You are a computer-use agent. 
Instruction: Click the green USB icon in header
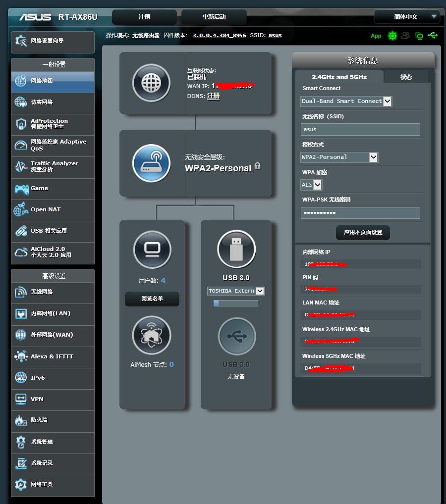(433, 36)
